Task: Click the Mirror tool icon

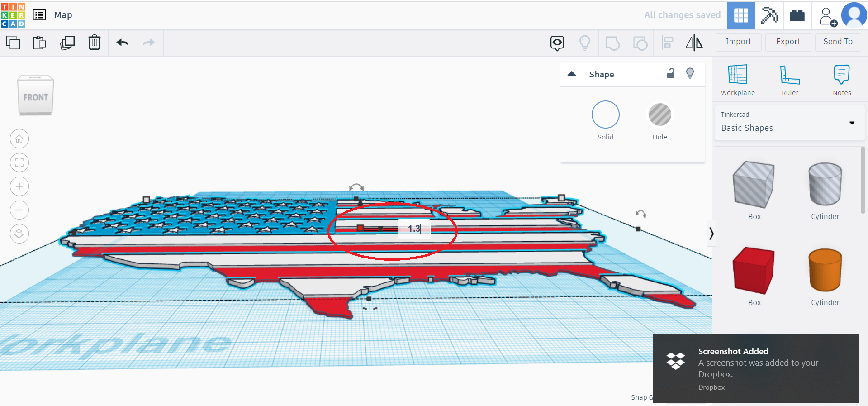Action: click(x=694, y=43)
